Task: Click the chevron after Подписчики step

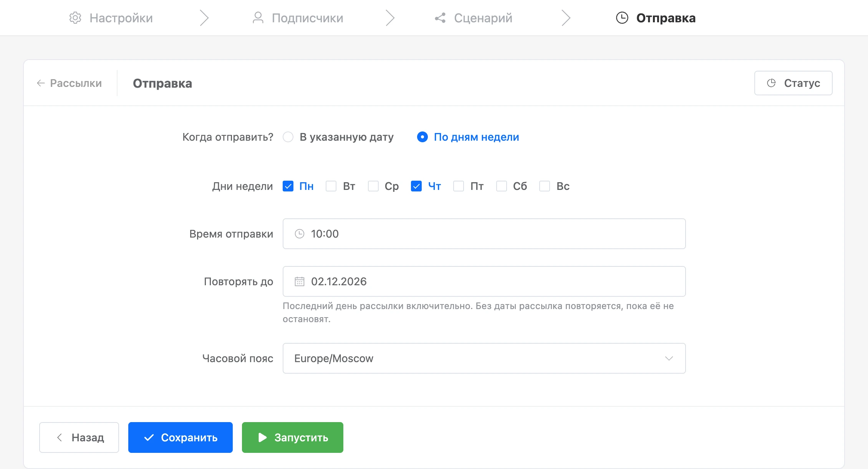Action: 390,18
